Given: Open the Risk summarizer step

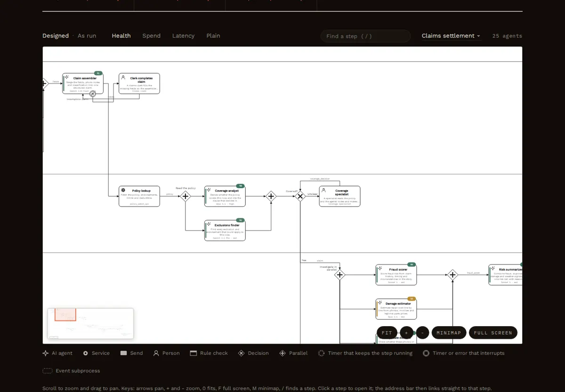Looking at the screenshot, I should 506,275.
